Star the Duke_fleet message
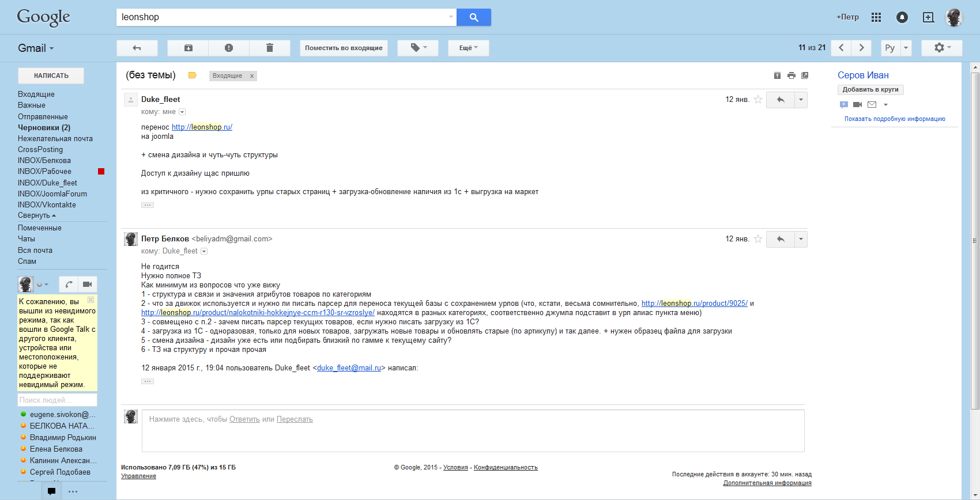Image resolution: width=980 pixels, height=500 pixels. tap(758, 100)
